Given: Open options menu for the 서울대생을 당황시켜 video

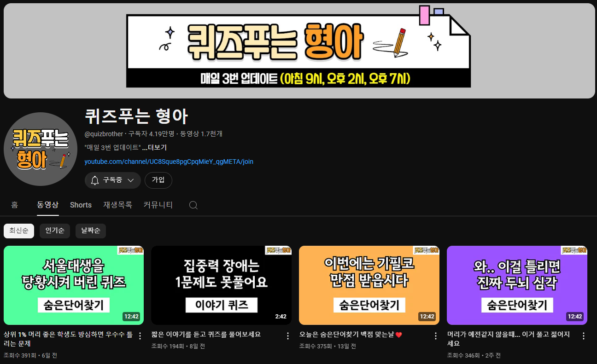Looking at the screenshot, I should [x=140, y=336].
